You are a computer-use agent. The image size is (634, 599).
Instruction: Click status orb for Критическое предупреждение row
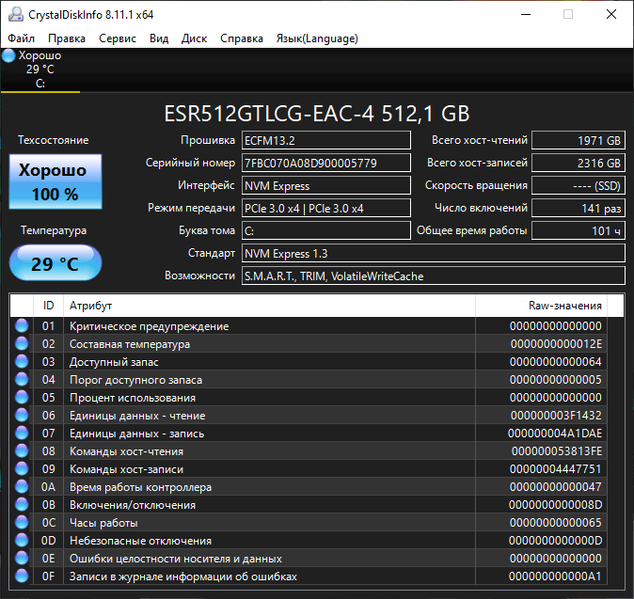pos(22,326)
